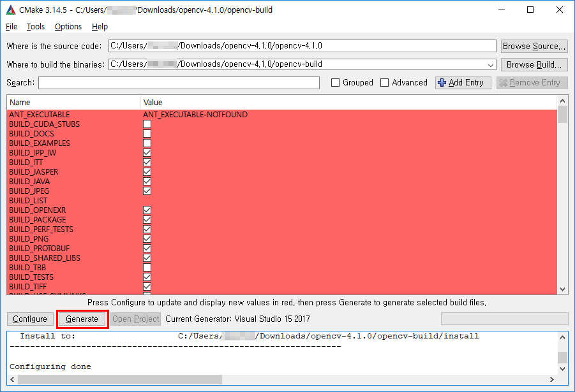
Task: Uncheck the BUILD_PNG option
Action: [147, 239]
